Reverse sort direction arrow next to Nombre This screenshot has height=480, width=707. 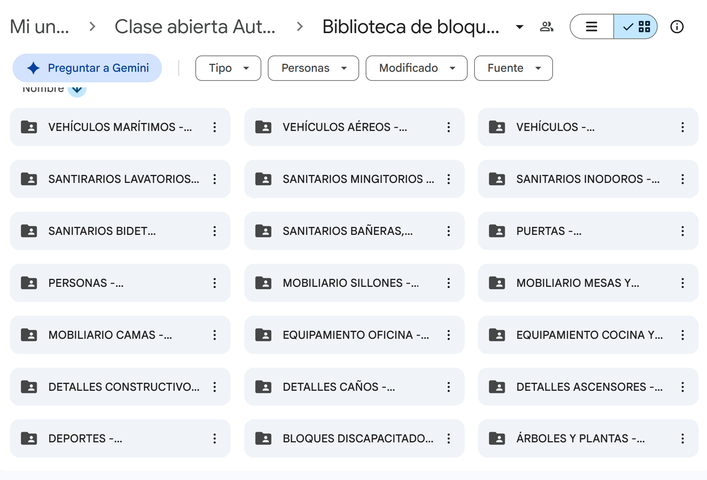pyautogui.click(x=77, y=90)
